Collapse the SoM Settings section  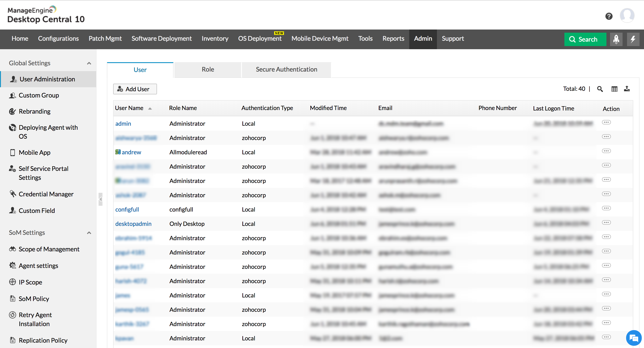(89, 233)
